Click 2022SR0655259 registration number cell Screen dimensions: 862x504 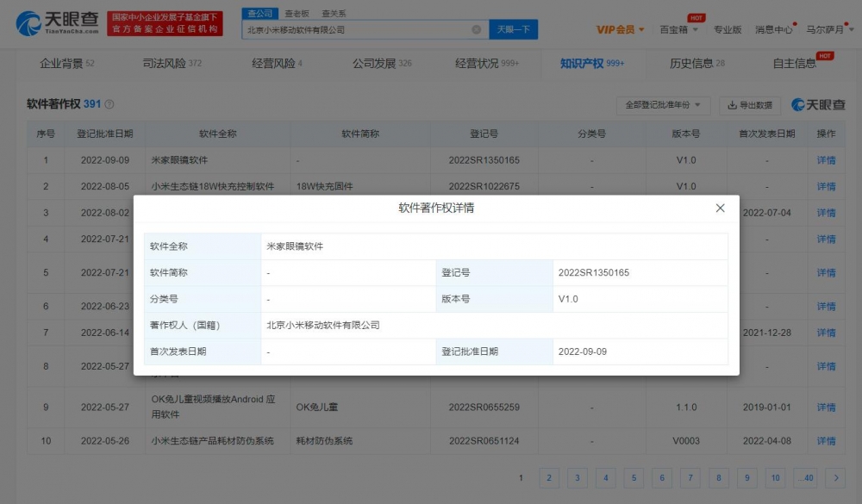(484, 408)
